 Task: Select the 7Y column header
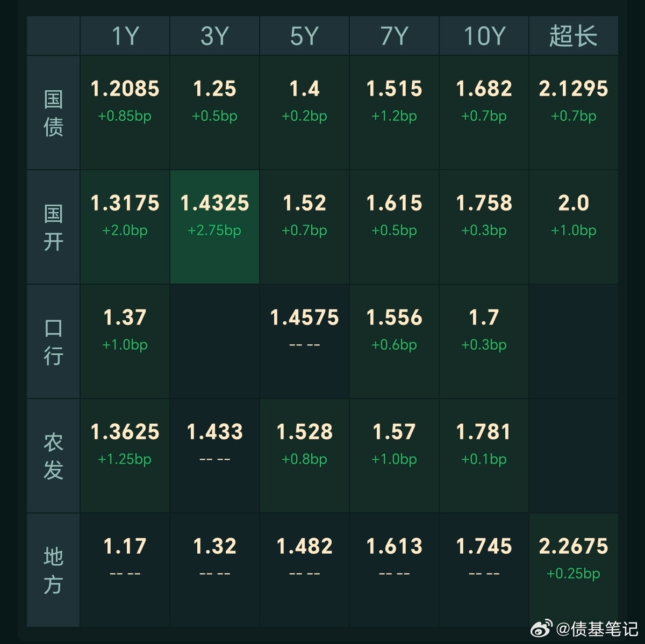tap(394, 35)
